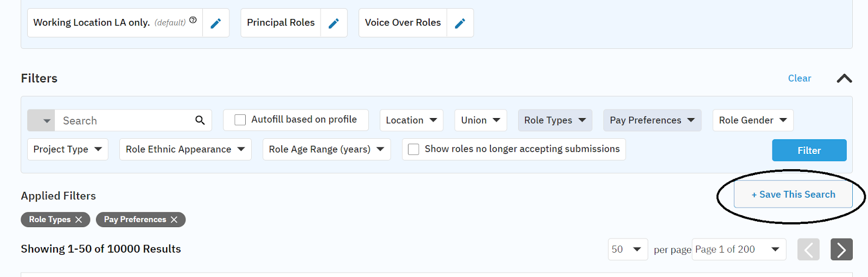Expand the Union filter dropdown
Screen dimensions: 868x277
(x=480, y=120)
